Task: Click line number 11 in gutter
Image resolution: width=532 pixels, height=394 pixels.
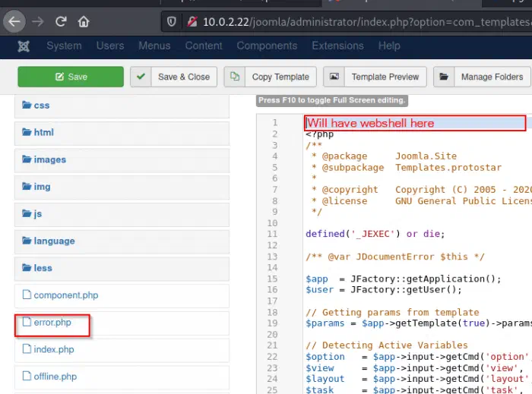Action: point(272,234)
